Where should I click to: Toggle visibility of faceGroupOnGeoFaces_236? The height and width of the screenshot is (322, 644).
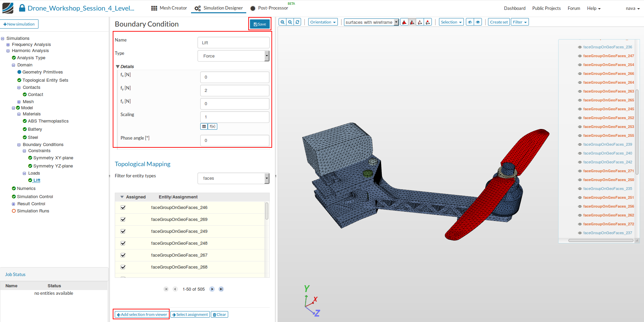click(580, 47)
